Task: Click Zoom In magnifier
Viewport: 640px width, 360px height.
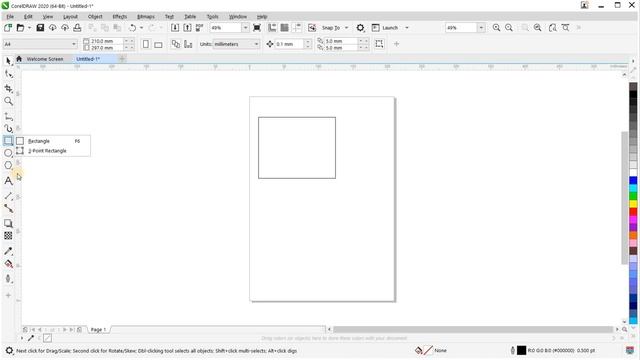Action: tap(496, 28)
